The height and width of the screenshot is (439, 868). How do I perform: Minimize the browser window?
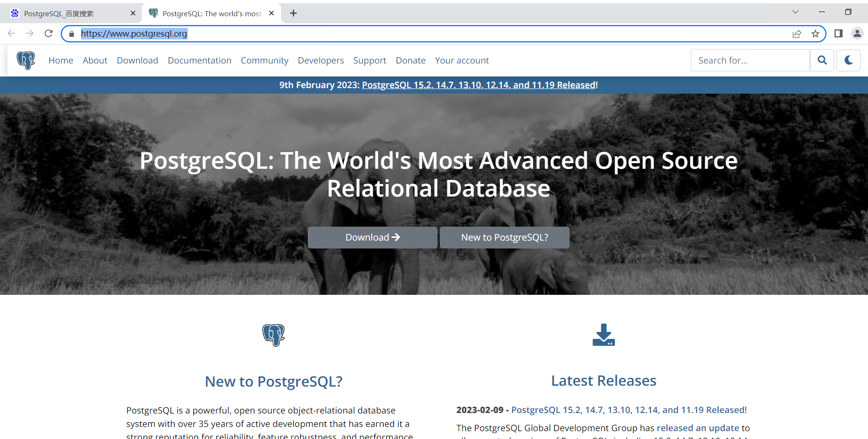click(x=822, y=12)
